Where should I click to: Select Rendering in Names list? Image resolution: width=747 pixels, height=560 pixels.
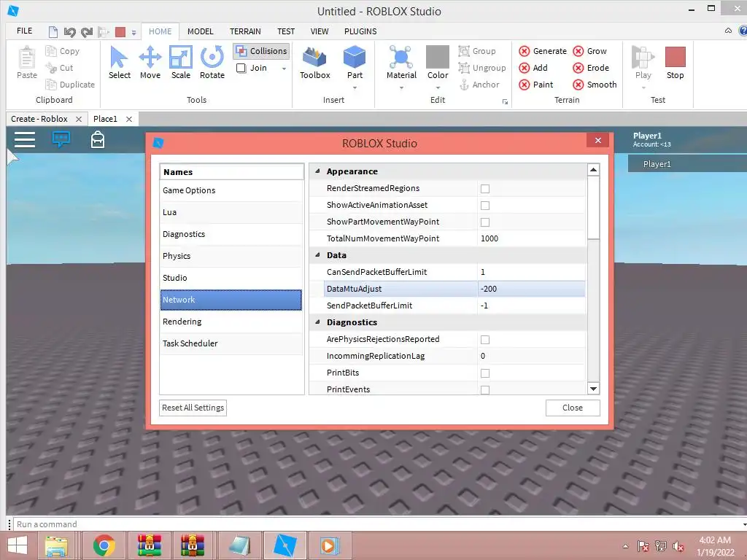coord(231,322)
